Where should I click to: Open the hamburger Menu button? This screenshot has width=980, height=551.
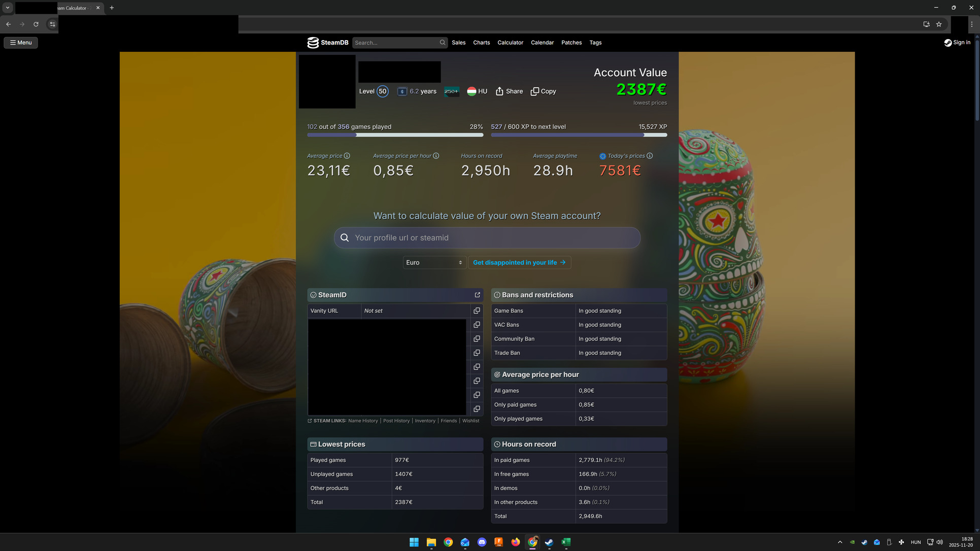coord(21,43)
